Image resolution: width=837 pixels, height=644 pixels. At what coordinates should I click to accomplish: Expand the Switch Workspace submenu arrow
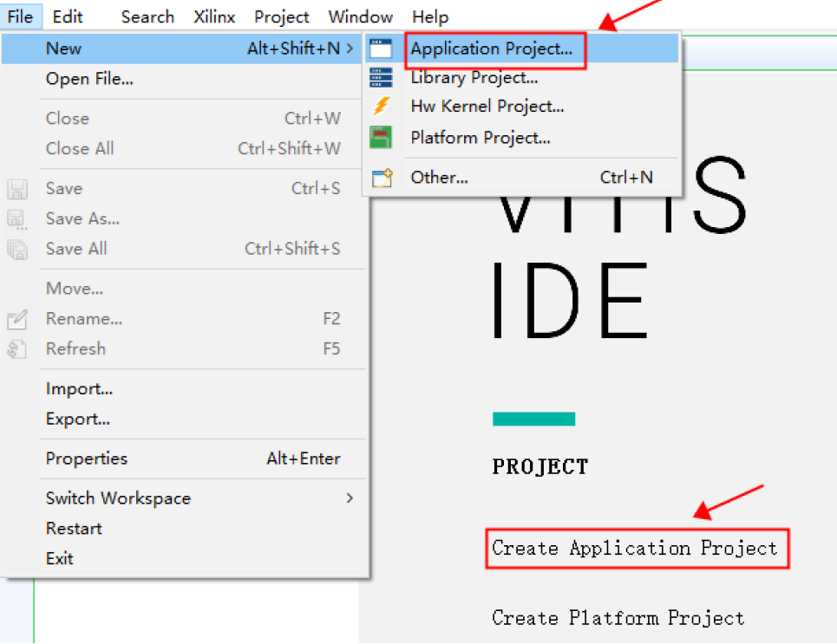pos(350,498)
